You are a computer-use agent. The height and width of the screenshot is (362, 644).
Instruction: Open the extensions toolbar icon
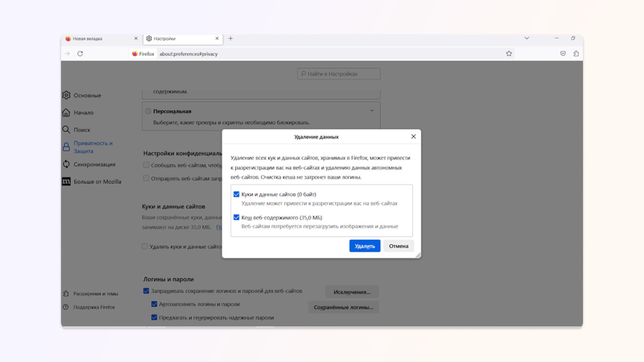coord(576,54)
